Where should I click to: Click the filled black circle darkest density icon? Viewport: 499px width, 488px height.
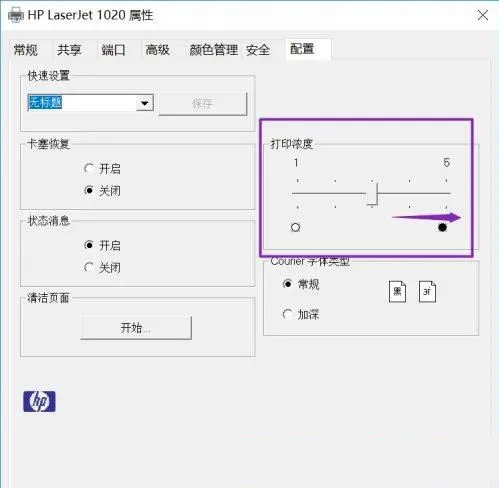pyautogui.click(x=442, y=227)
